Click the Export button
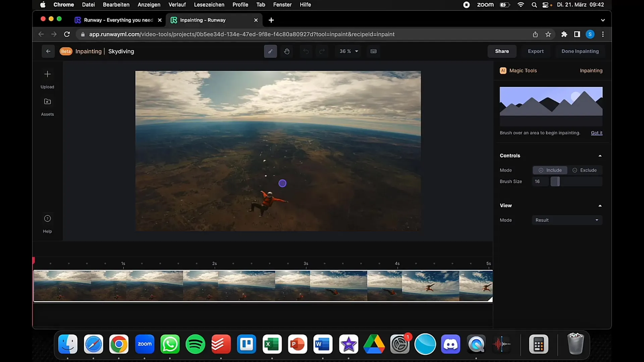The height and width of the screenshot is (362, 644). click(536, 51)
